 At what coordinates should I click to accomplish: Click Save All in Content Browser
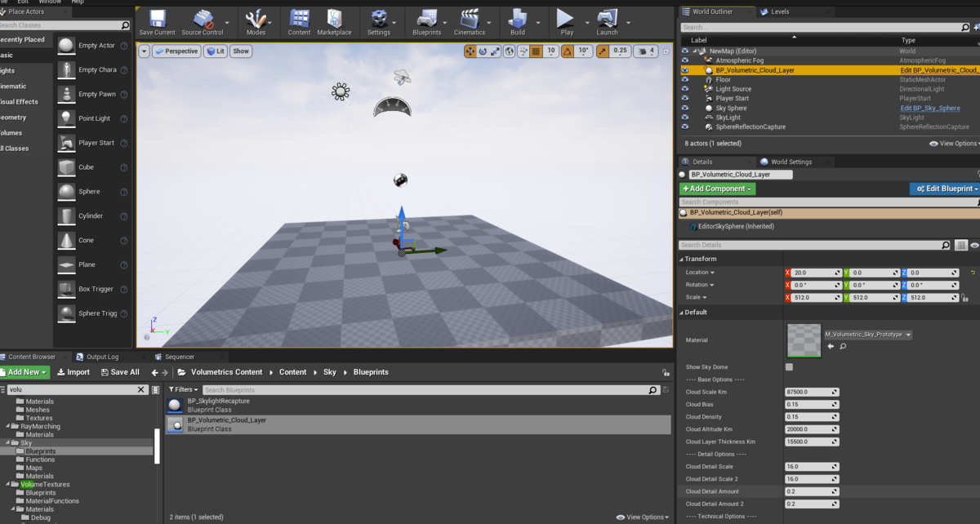(119, 372)
